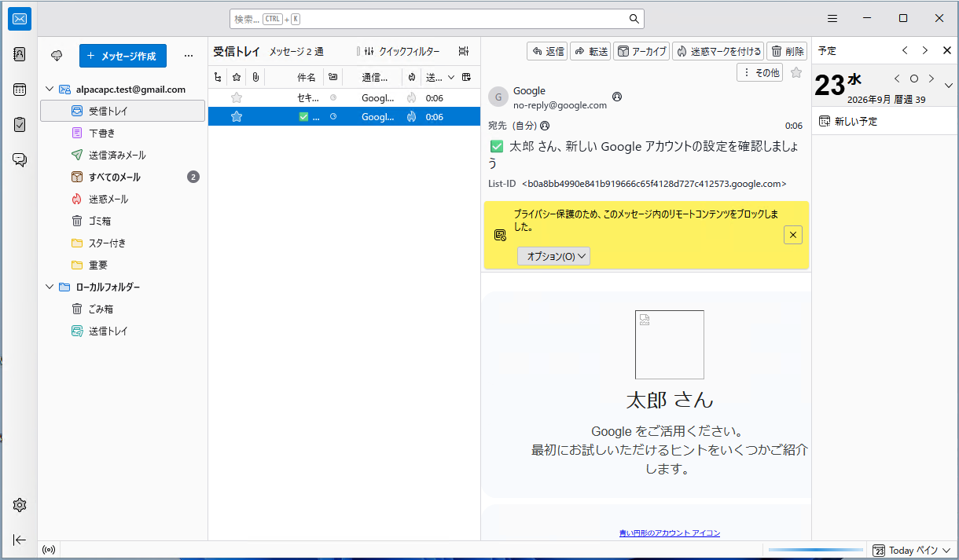Switch to the Calendar space icon
The image size is (959, 560).
tap(20, 90)
